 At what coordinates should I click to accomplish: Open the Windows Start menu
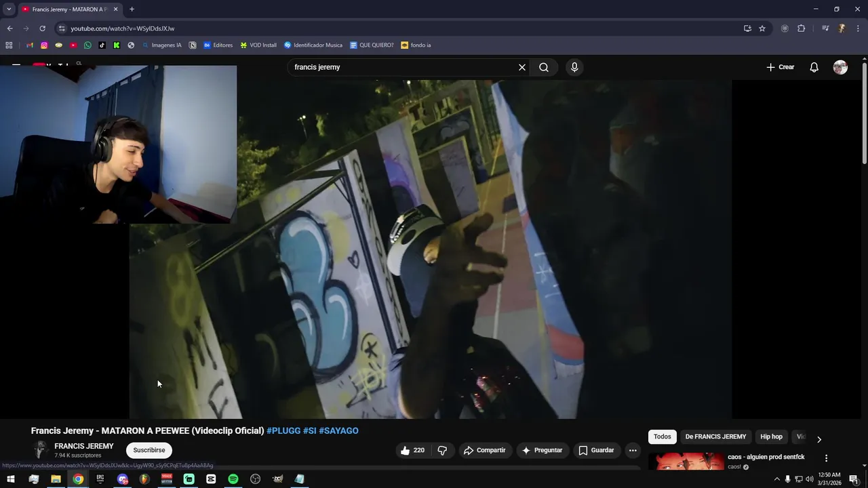point(10,479)
